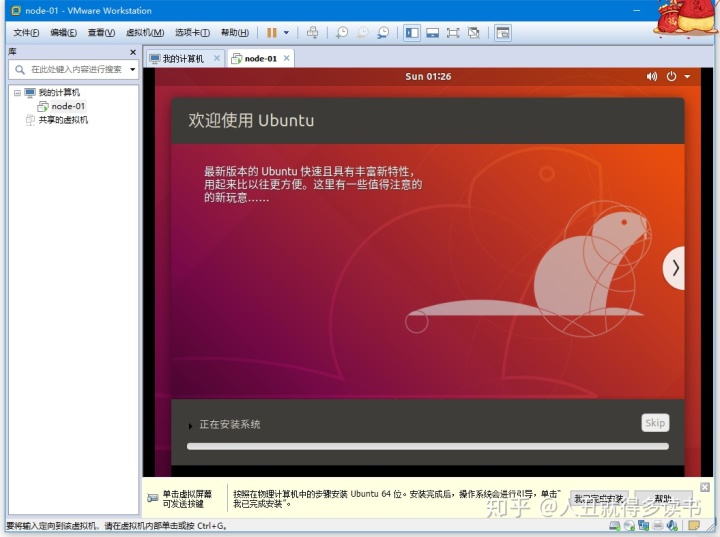Viewport: 720px width, 537px height.
Task: Close the yellow install hint bar
Action: 705,487
